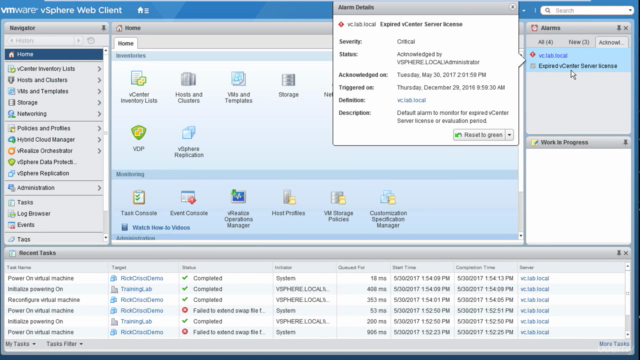Click the Home panel vertical scrollbar

click(x=521, y=143)
